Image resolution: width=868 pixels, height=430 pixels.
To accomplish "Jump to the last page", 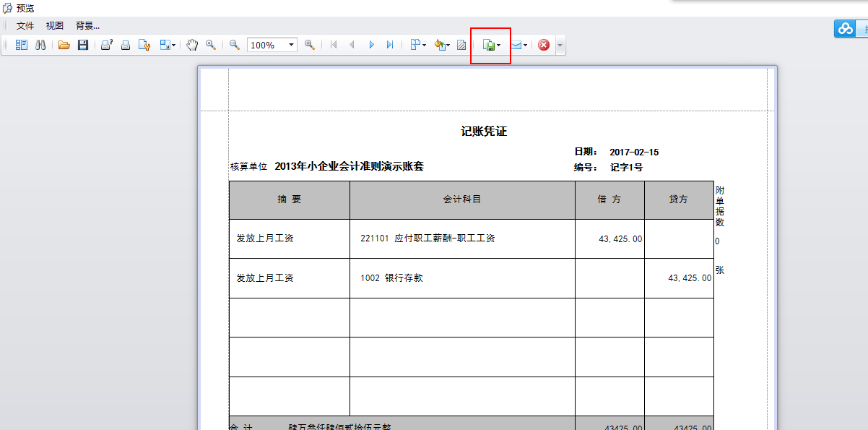I will [390, 45].
